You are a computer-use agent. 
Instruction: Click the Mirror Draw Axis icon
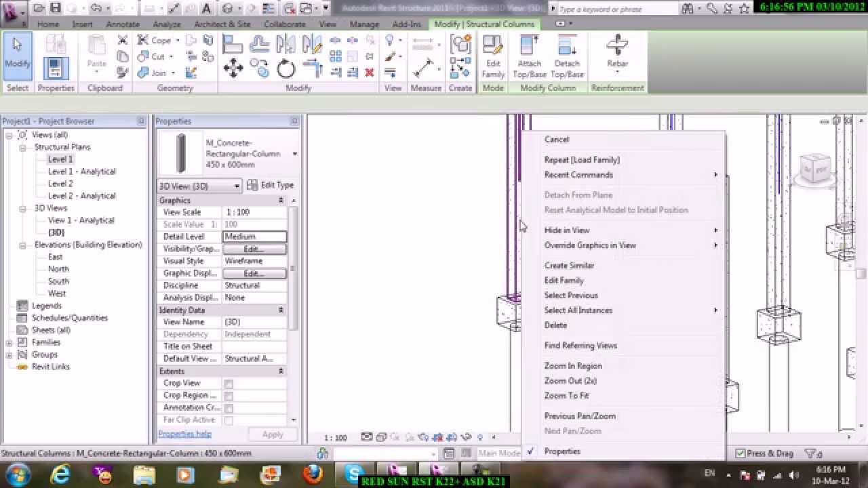point(311,44)
